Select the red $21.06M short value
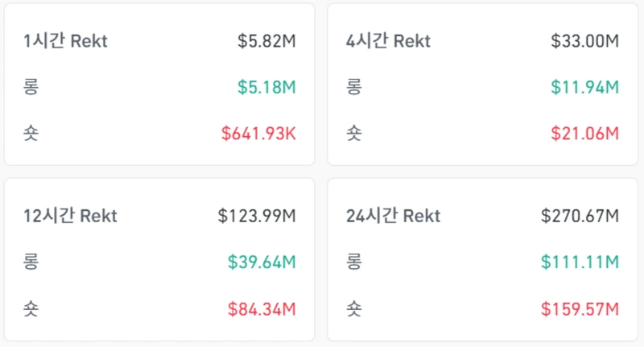This screenshot has height=347, width=644. point(584,133)
